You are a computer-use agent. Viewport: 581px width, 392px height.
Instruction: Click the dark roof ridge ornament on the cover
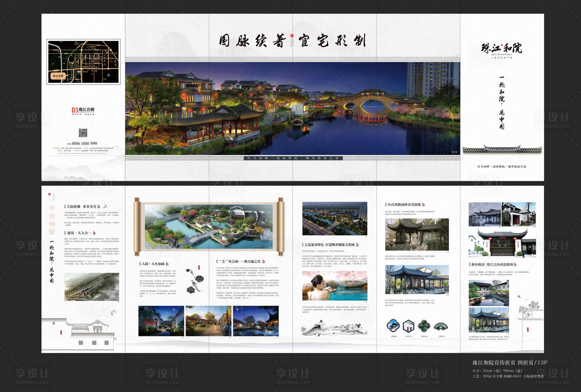(x=501, y=149)
